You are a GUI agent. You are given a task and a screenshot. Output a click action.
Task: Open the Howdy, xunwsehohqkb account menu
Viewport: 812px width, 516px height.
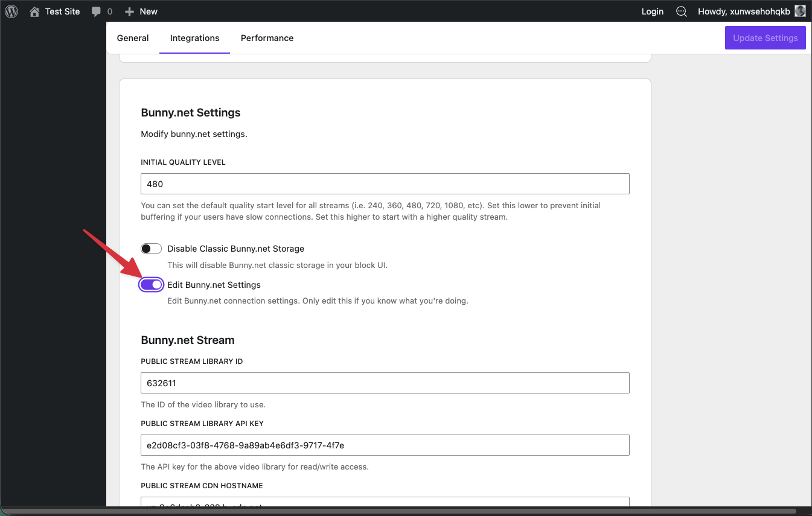point(744,11)
